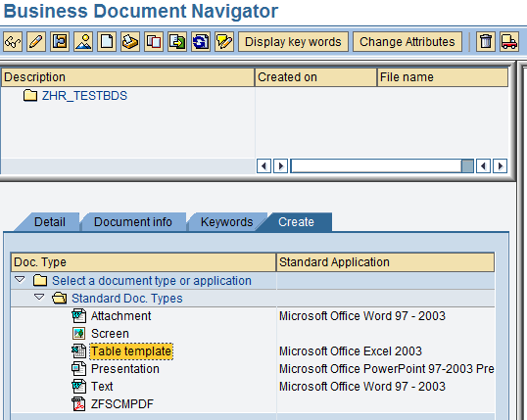The height and width of the screenshot is (420, 527).
Task: Click the right arrow beside the Description pane
Action: (x=280, y=166)
